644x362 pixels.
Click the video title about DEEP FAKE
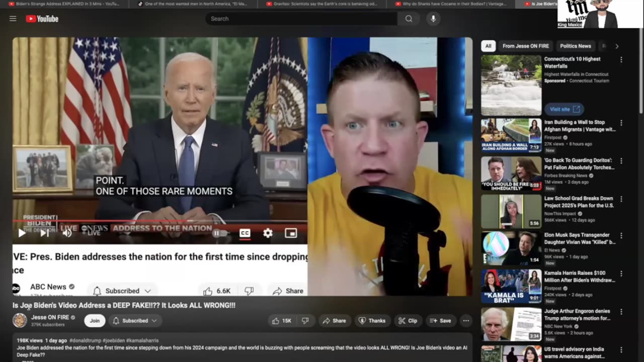124,305
